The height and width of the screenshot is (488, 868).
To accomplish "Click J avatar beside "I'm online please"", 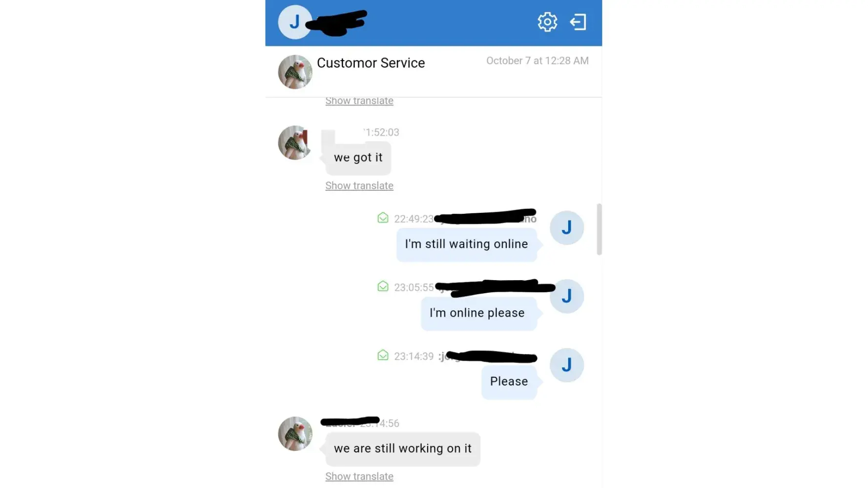I will pyautogui.click(x=567, y=296).
